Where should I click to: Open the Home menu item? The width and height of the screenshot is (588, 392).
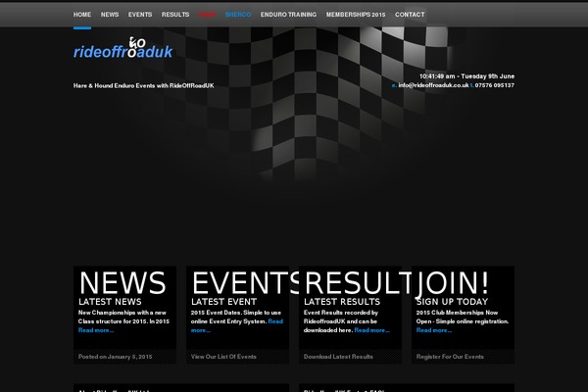[x=82, y=15]
